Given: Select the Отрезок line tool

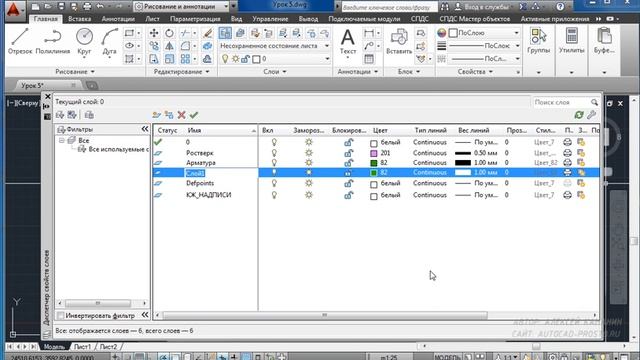Looking at the screenshot, I should (20, 41).
